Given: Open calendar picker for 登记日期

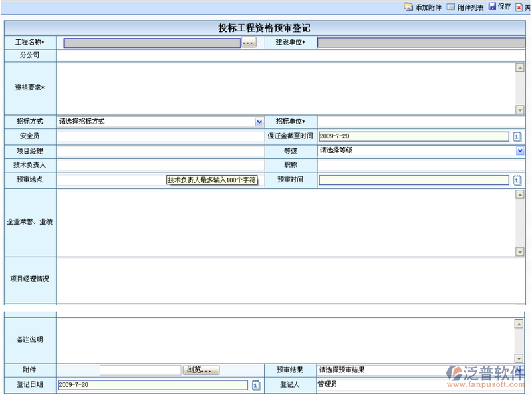Looking at the screenshot, I should click(x=256, y=385).
